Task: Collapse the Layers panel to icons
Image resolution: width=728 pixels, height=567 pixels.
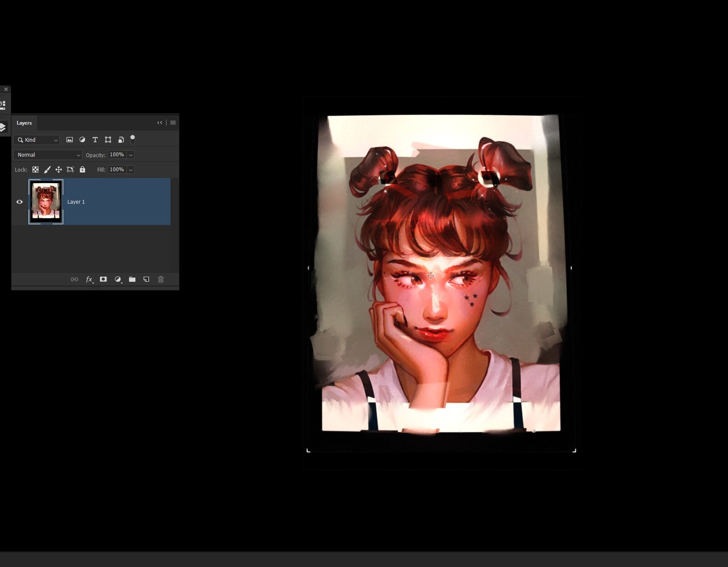Action: pos(160,123)
